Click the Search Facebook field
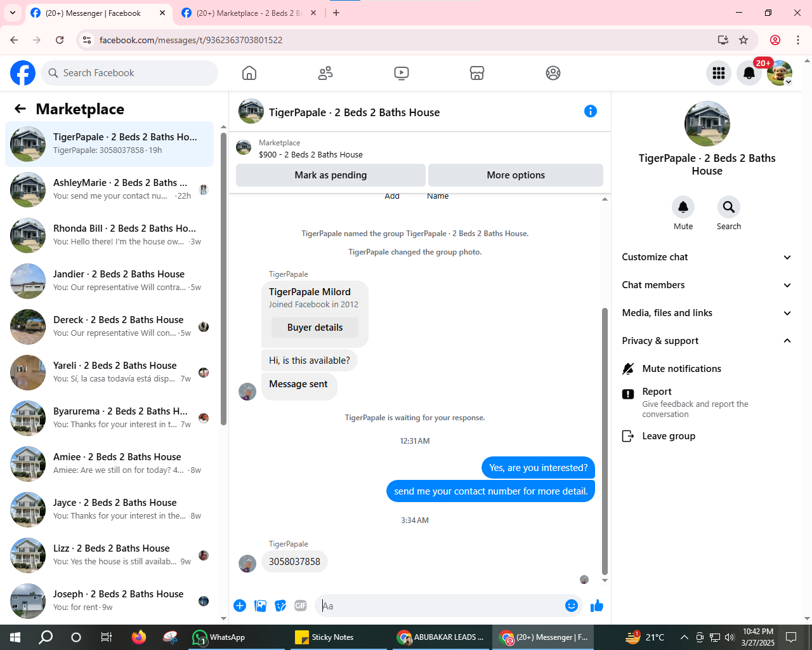Image resolution: width=812 pixels, height=650 pixels. pos(129,73)
